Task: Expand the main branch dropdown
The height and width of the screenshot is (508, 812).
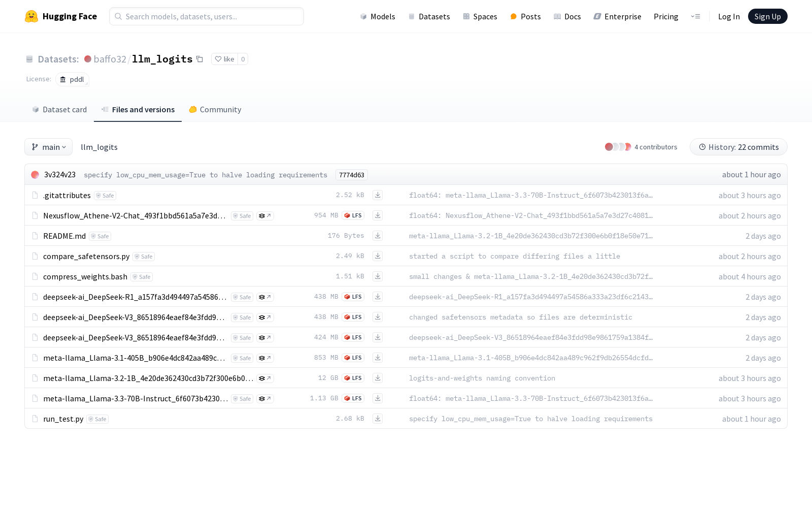Action: (x=49, y=147)
